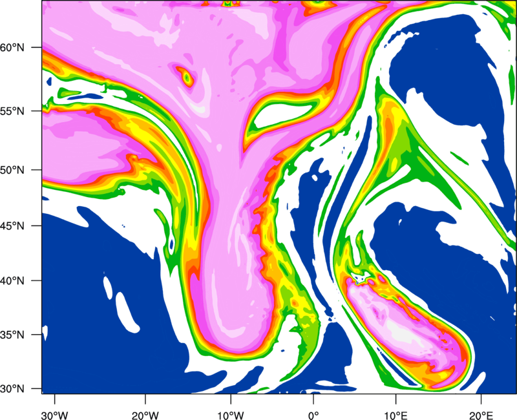Click the 30°N latitude label
The image size is (517, 420).
click(12, 389)
